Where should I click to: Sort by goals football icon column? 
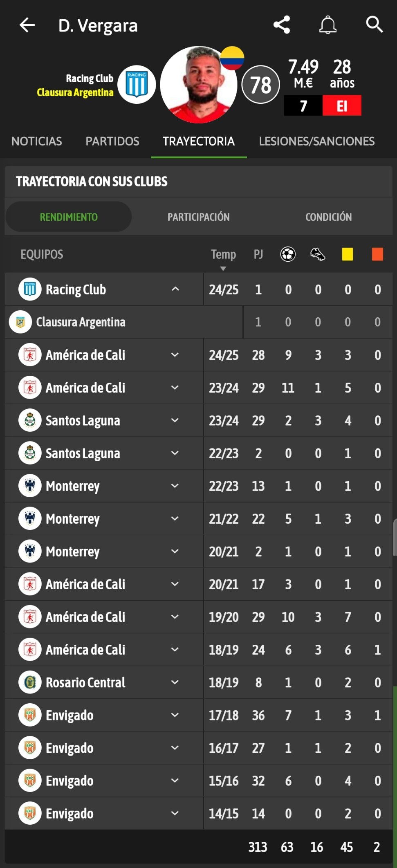(288, 254)
